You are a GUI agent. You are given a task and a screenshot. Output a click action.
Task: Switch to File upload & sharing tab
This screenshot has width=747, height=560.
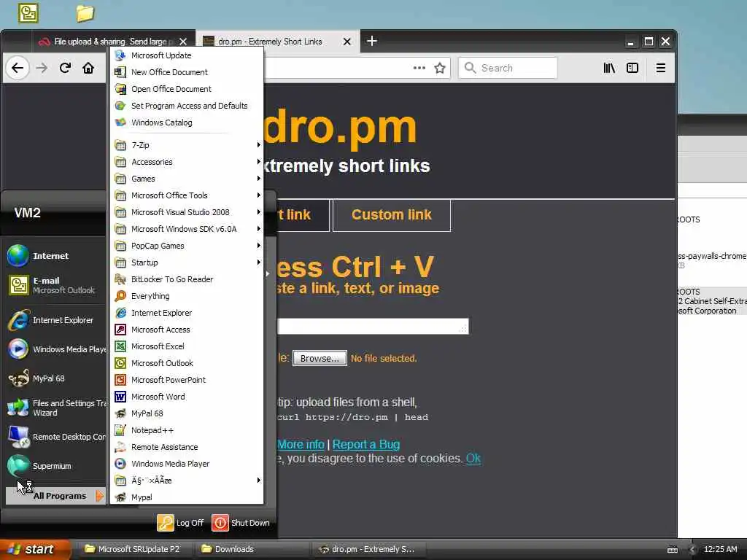coord(112,42)
